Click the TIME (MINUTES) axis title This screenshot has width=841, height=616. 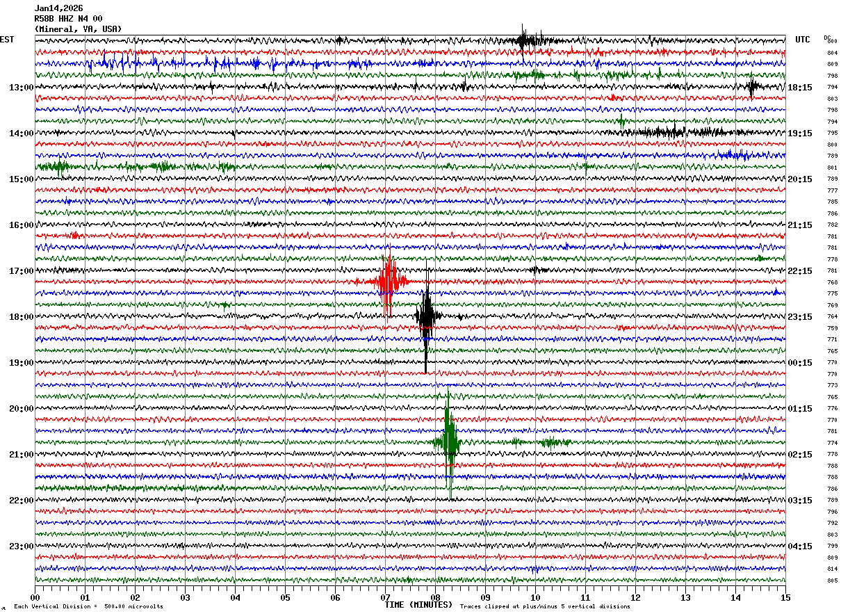coord(418,605)
